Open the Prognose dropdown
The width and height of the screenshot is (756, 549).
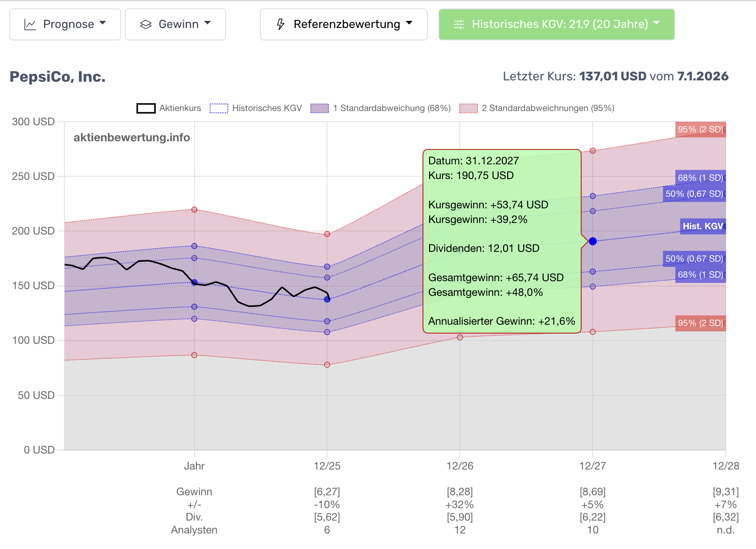click(65, 24)
